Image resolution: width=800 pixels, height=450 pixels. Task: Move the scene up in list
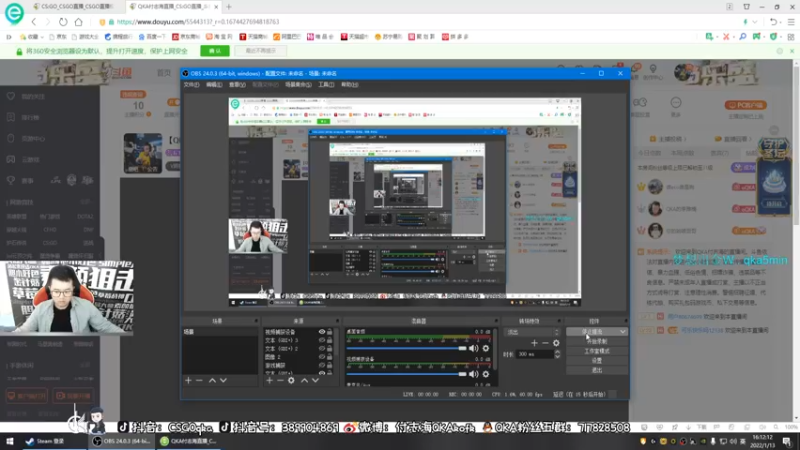tap(212, 381)
